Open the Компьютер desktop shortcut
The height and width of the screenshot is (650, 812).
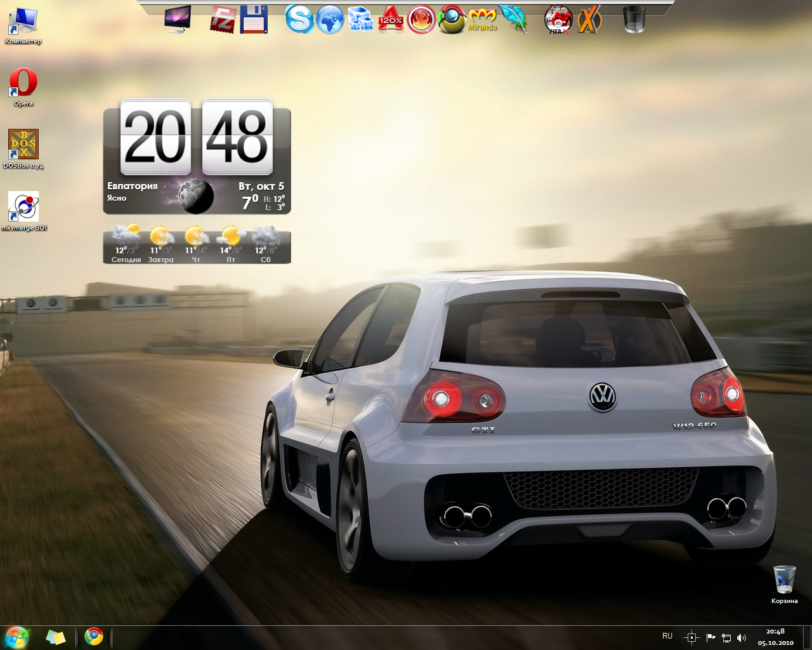[23, 25]
